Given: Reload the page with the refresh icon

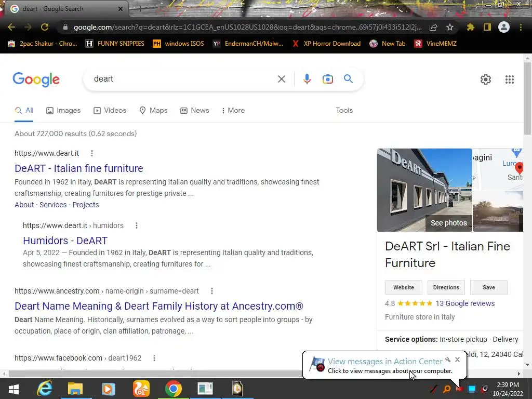Looking at the screenshot, I should pos(45,27).
